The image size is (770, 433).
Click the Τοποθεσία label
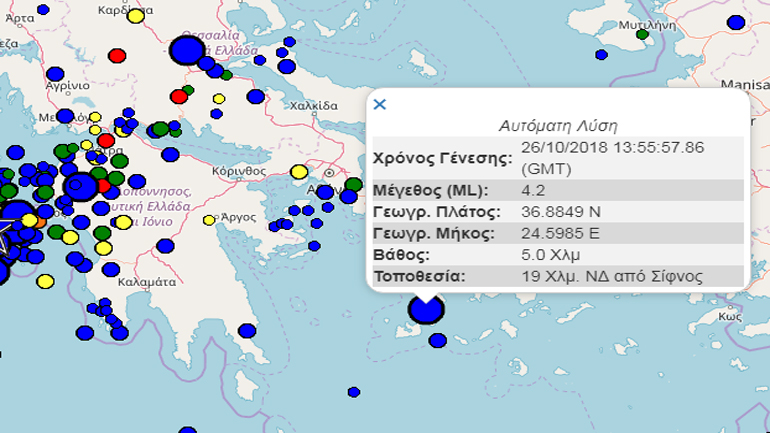[x=419, y=276]
